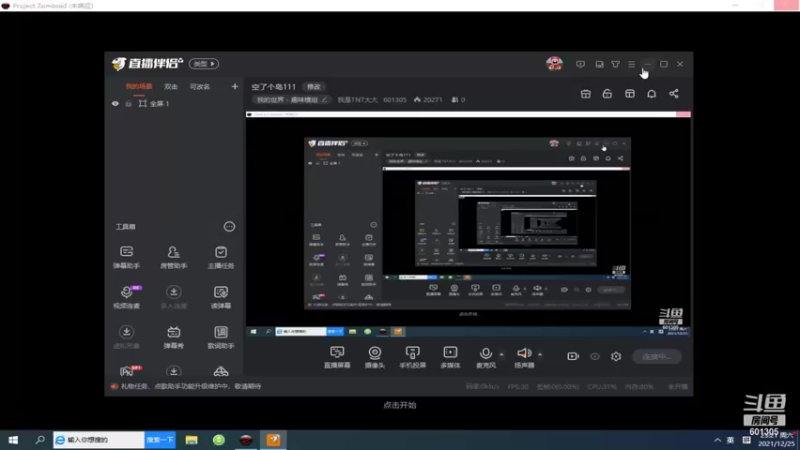This screenshot has height=450, width=800.
Task: Expand the arrow next to 扬声器
Action: [x=540, y=354]
